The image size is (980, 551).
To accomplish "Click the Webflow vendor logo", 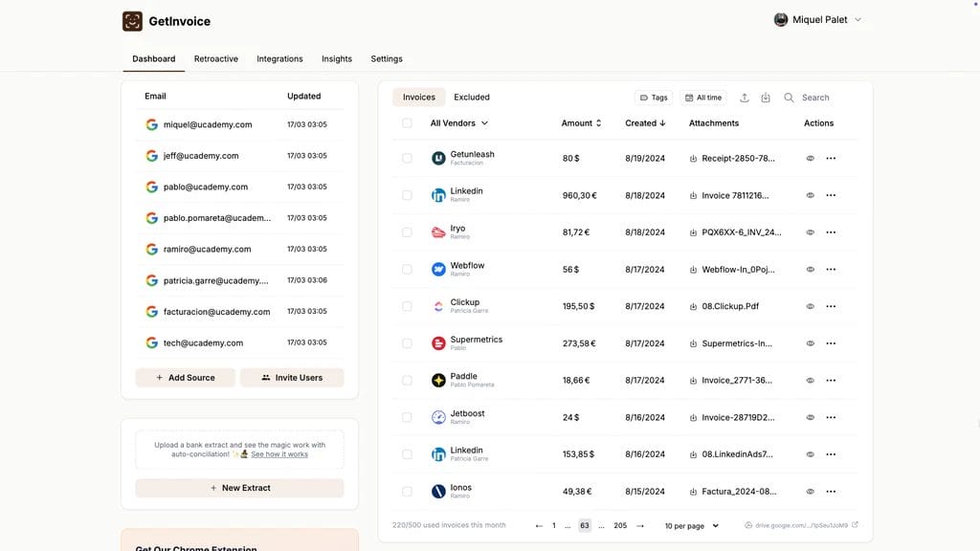I will (x=438, y=269).
